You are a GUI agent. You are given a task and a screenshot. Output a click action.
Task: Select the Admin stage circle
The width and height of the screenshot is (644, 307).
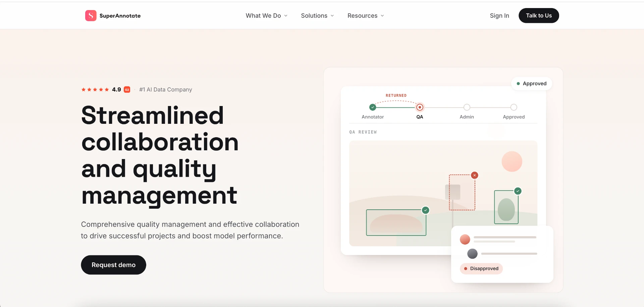tap(467, 107)
